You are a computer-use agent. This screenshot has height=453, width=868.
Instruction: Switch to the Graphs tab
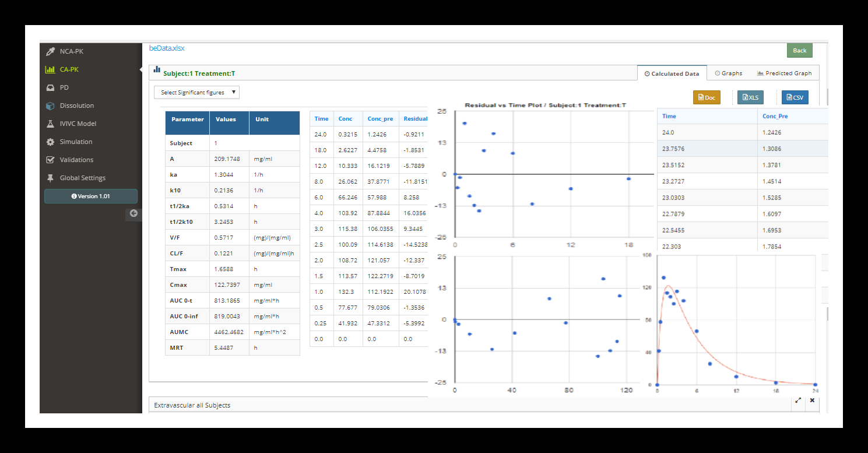pyautogui.click(x=728, y=73)
